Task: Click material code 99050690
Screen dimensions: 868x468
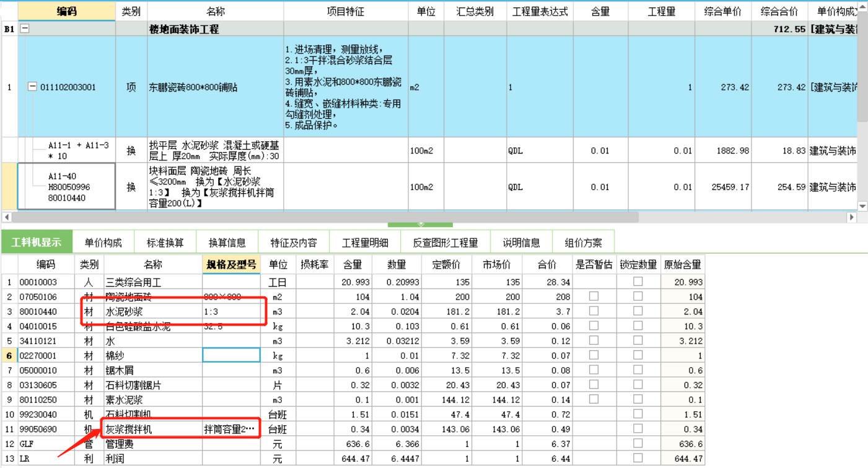Action: pos(46,429)
